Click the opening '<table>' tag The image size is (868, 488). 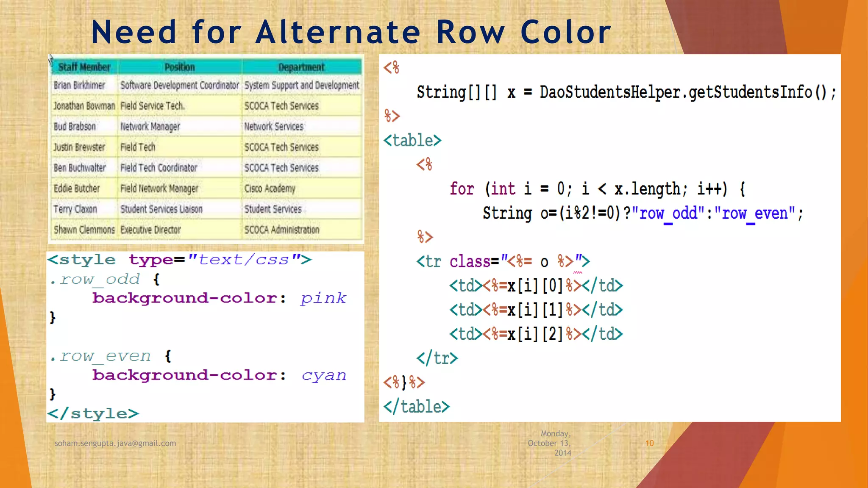tap(412, 140)
